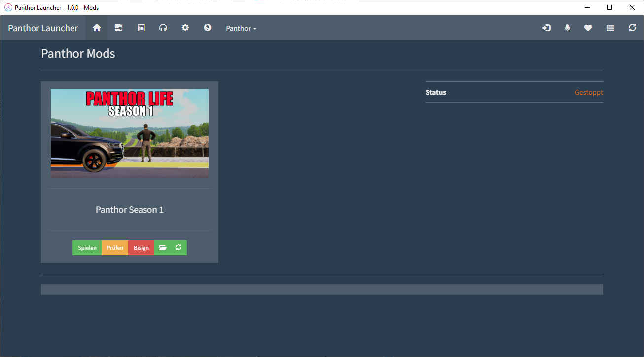Open the Home view icon
This screenshot has height=357, width=644.
[97, 28]
